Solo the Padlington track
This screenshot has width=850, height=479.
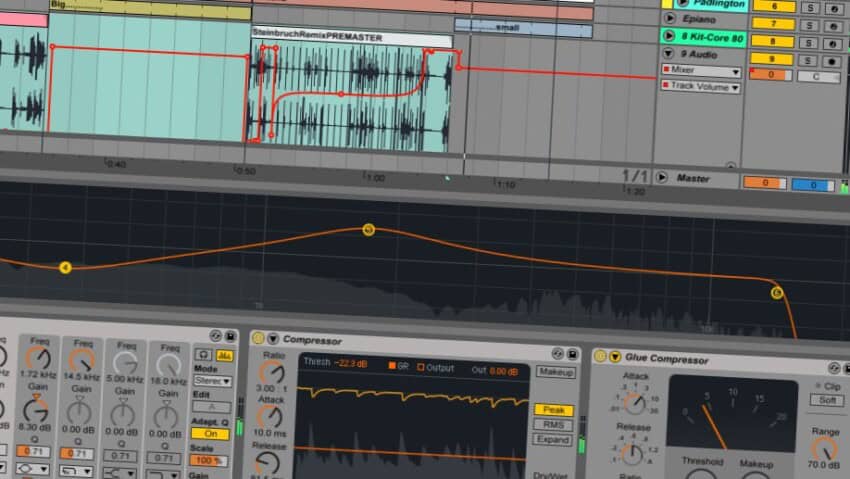[x=810, y=8]
